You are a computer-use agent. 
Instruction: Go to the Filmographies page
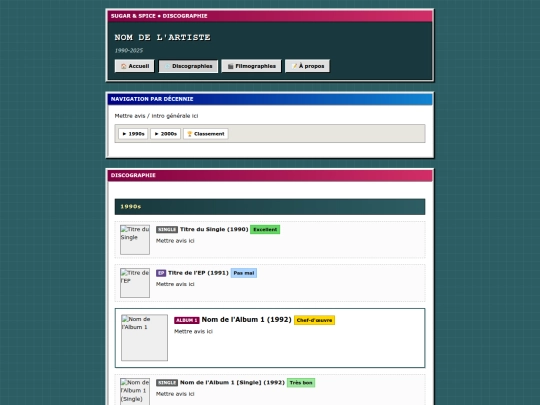click(251, 66)
